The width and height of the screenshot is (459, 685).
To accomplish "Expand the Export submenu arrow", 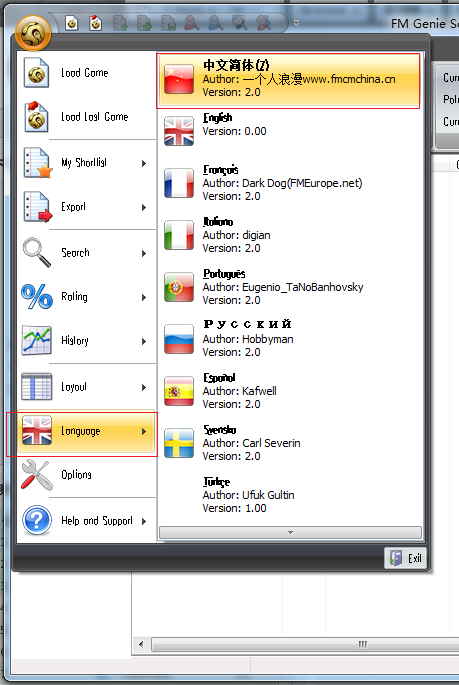I will click(144, 208).
